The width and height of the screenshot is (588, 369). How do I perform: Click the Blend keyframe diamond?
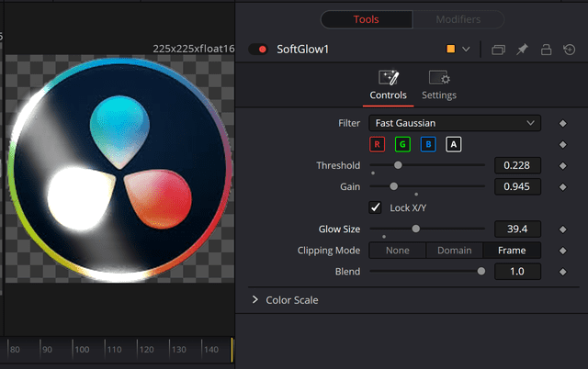(563, 272)
